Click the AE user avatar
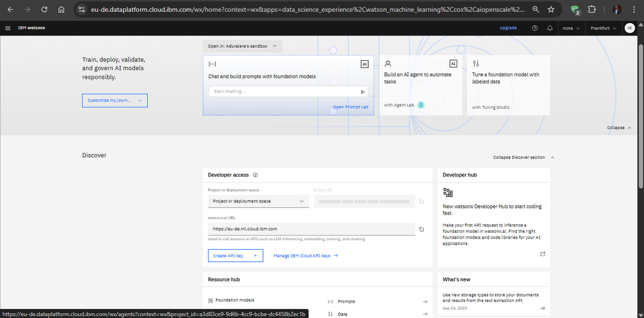Image resolution: width=644 pixels, height=318 pixels. point(630,28)
